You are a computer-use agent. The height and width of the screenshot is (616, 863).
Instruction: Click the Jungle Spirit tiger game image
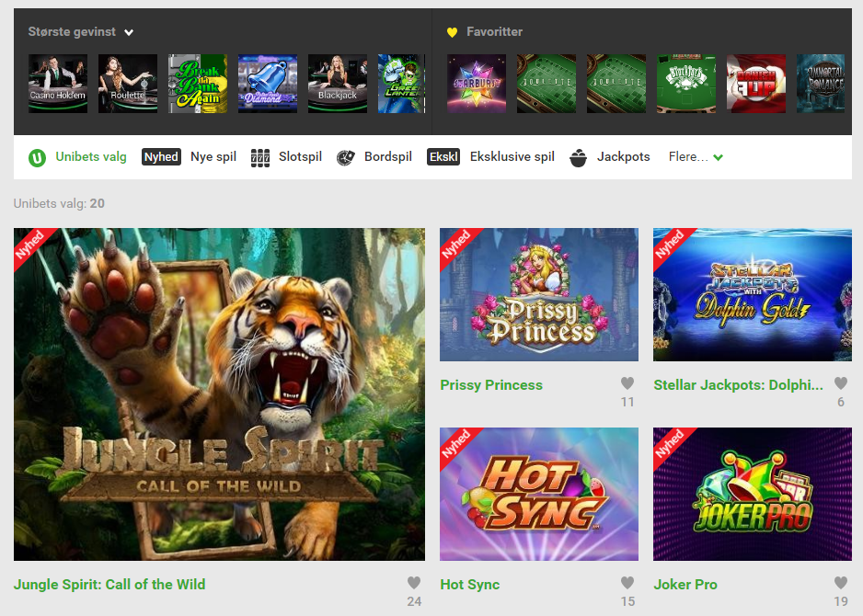219,394
